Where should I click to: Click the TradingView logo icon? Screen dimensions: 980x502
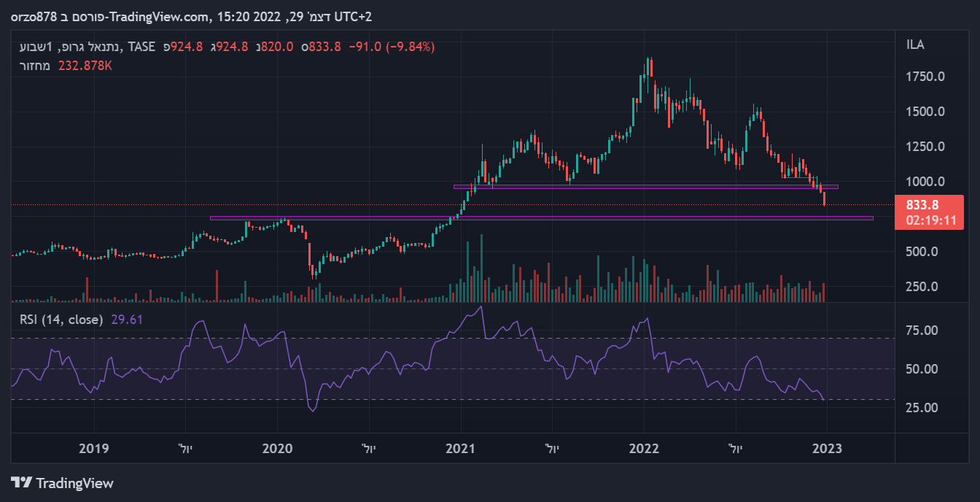tap(21, 483)
